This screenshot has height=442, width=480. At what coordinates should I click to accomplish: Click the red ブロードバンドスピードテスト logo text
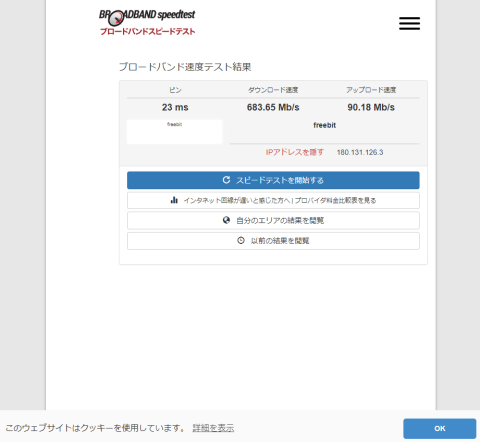point(147,32)
